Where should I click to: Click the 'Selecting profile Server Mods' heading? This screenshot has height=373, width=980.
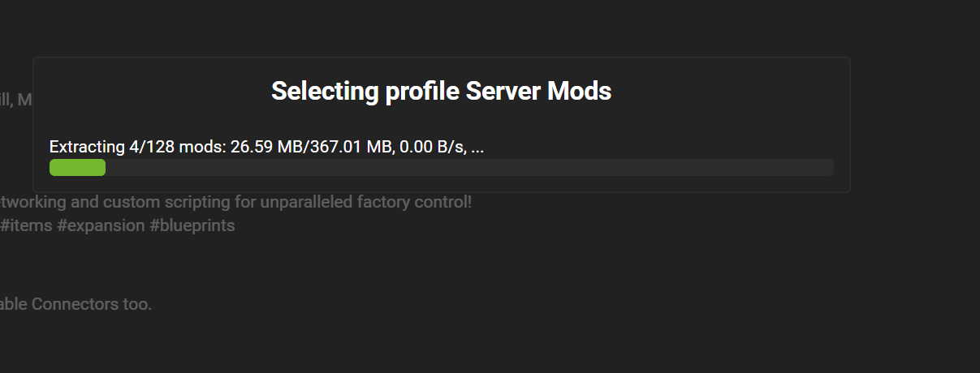coord(441,91)
